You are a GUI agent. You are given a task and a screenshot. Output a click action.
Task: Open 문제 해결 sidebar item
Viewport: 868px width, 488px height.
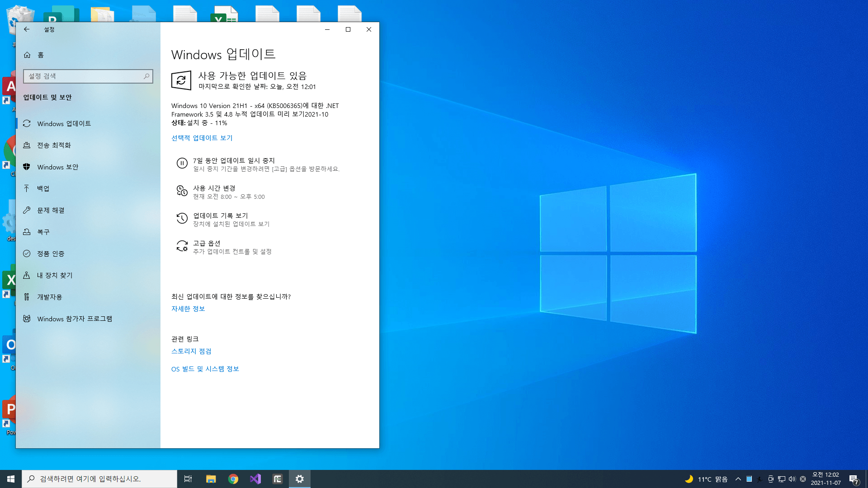[x=88, y=210]
